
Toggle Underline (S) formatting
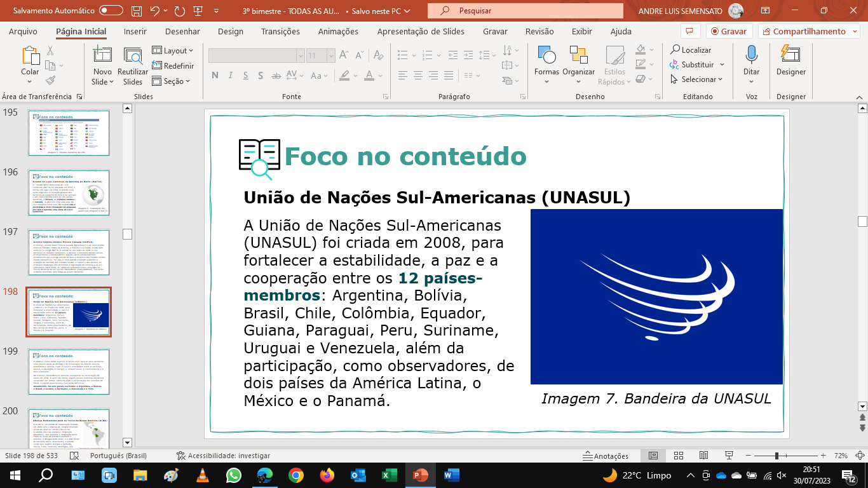(x=244, y=76)
